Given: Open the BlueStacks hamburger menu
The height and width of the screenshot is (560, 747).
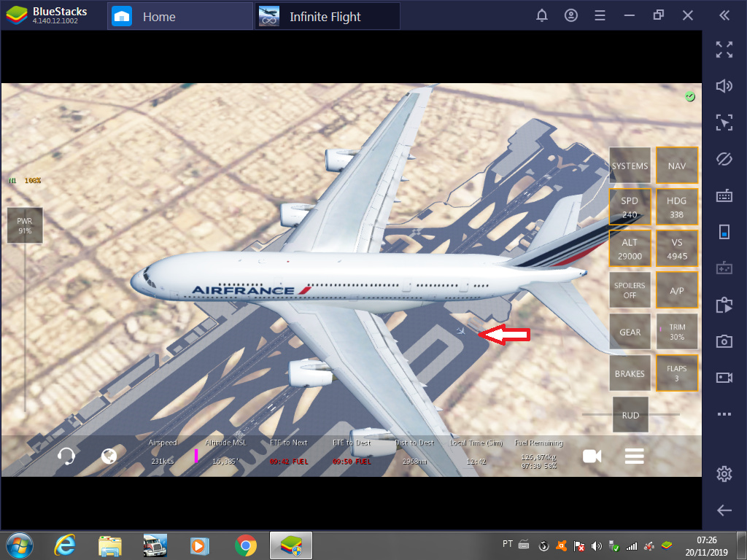Looking at the screenshot, I should (600, 16).
